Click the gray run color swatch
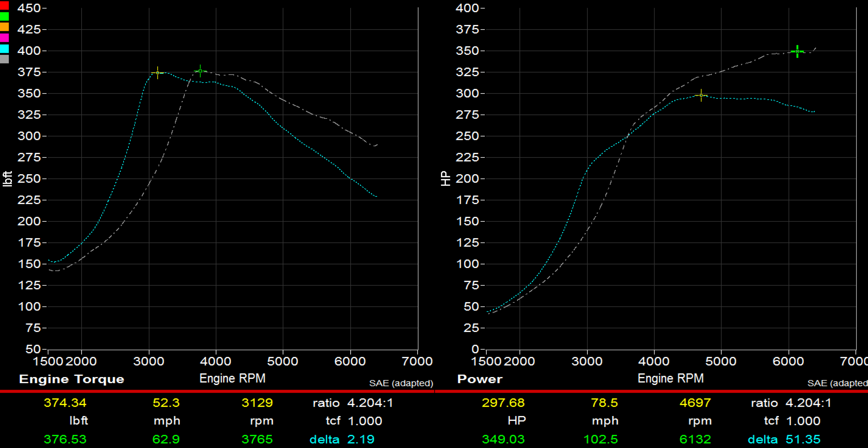 pos(4,59)
